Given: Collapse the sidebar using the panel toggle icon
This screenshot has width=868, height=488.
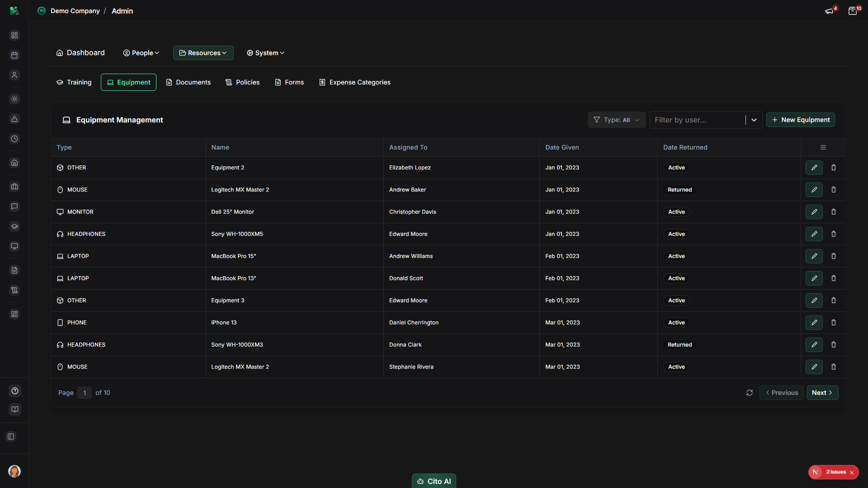Looking at the screenshot, I should [11, 436].
